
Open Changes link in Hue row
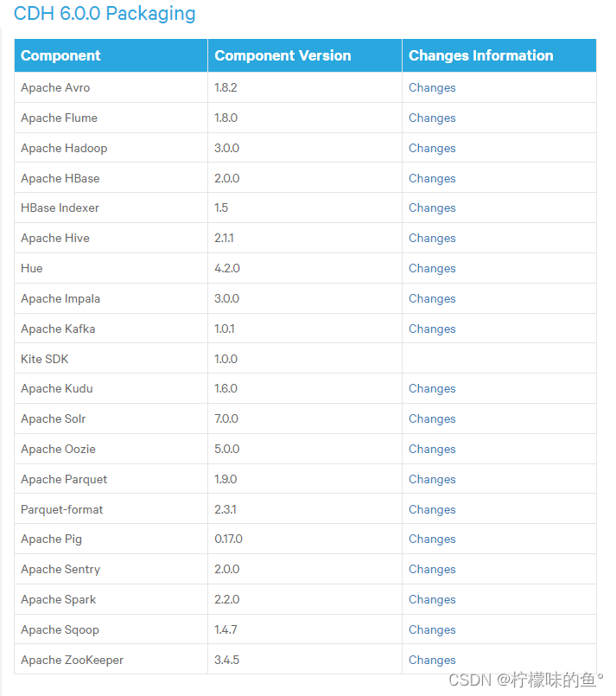(x=432, y=269)
